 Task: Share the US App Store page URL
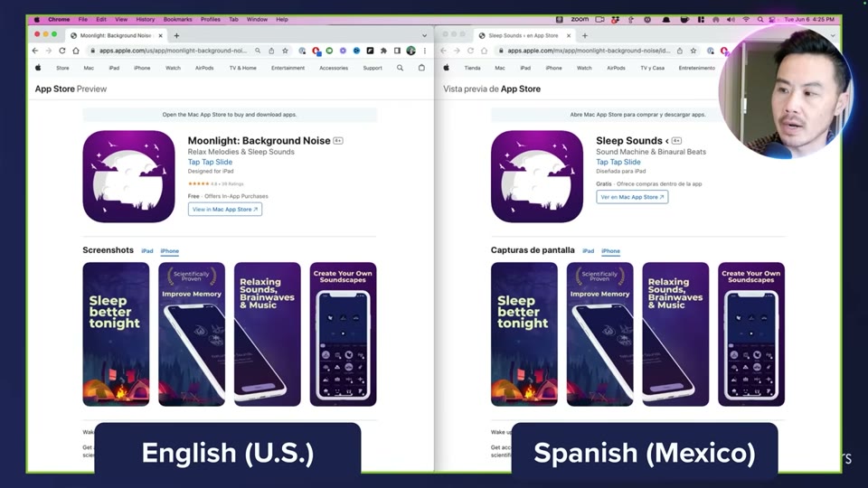click(271, 51)
